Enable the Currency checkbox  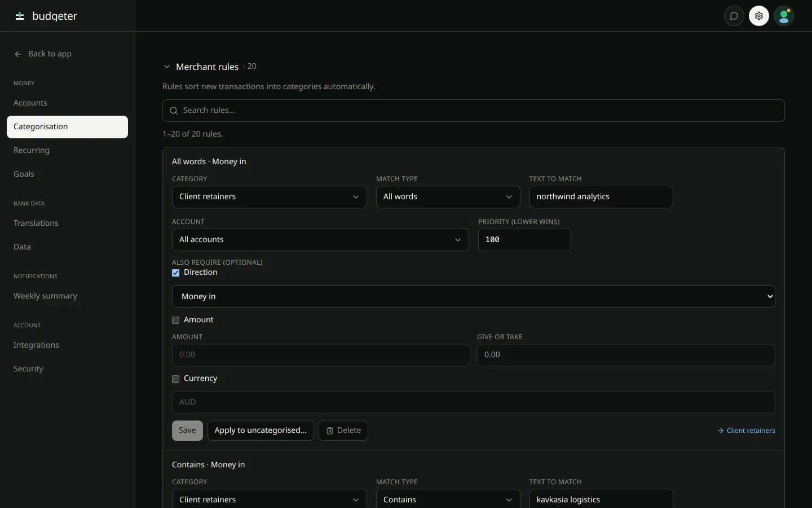176,379
